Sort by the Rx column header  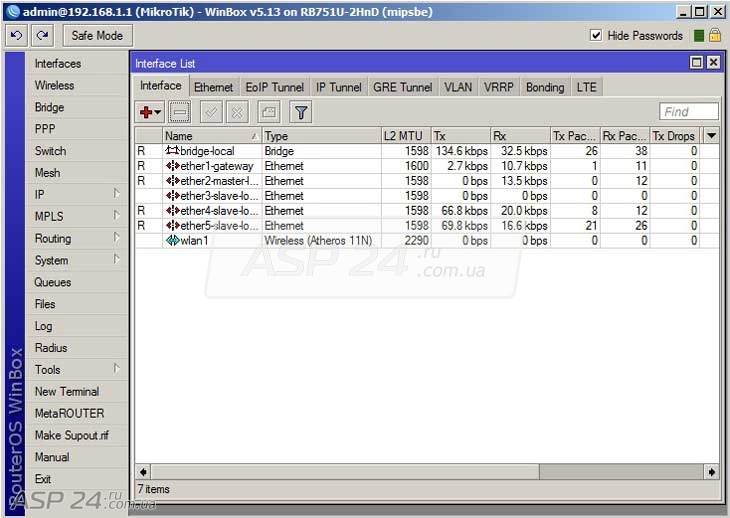[520, 136]
